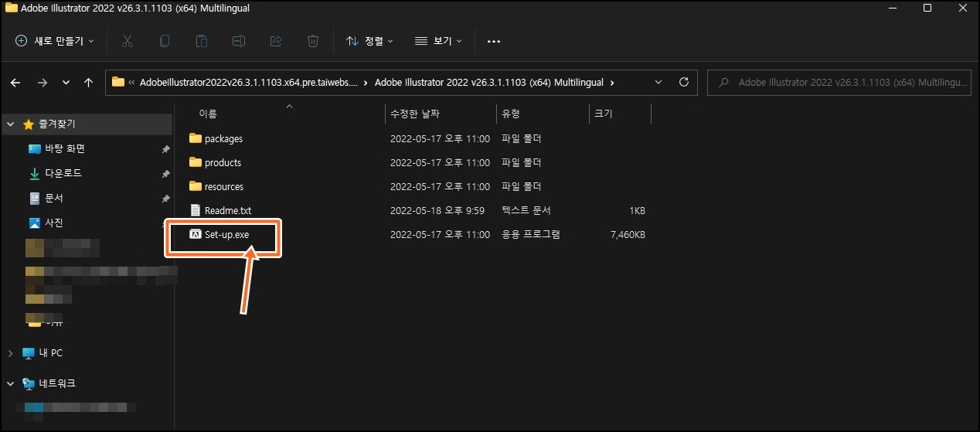Click the Cut scissors icon in toolbar
Image resolution: width=980 pixels, height=432 pixels.
(128, 41)
